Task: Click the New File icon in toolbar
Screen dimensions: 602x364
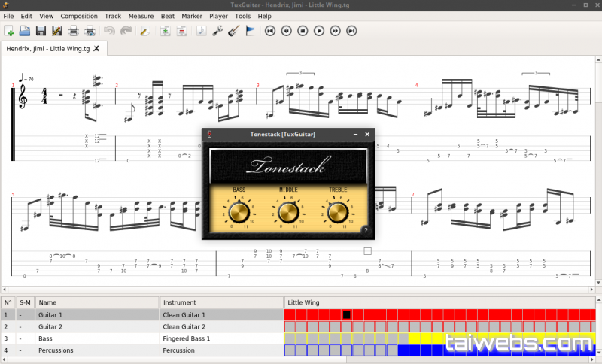Action: 9,31
